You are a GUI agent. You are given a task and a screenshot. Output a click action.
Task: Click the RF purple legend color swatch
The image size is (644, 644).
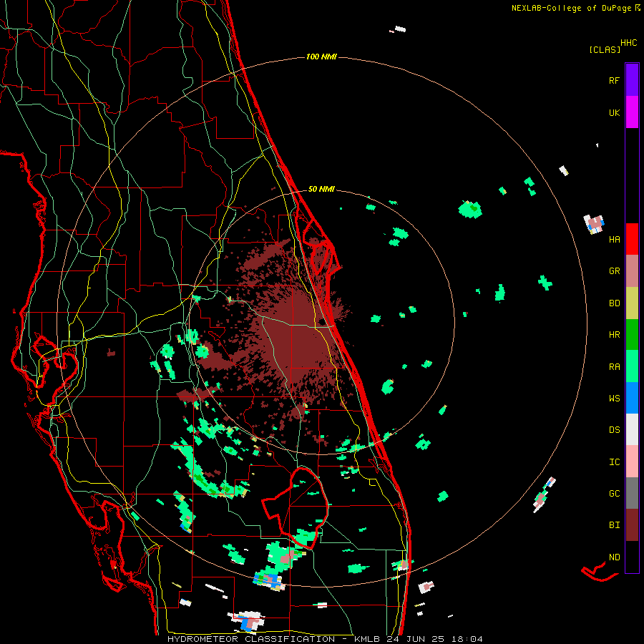632,80
